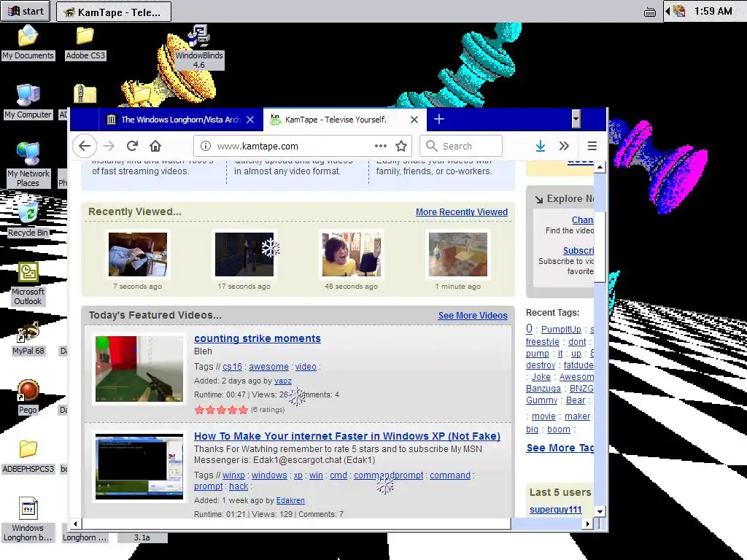Click the winxp tag
747x560 pixels.
coord(233,475)
